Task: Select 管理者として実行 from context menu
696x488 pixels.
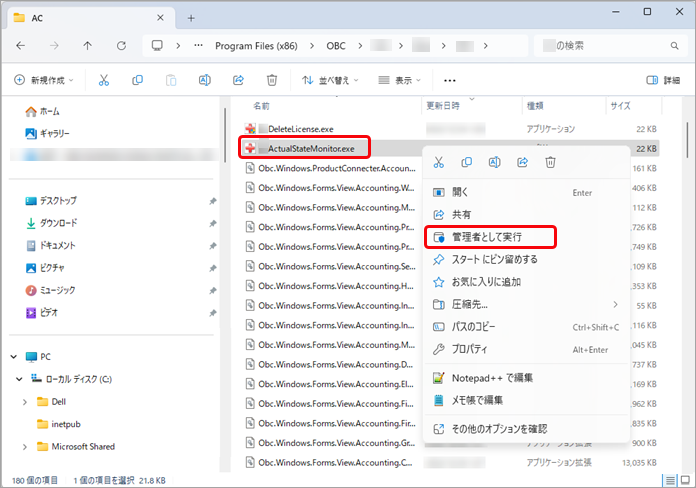Action: coord(487,237)
